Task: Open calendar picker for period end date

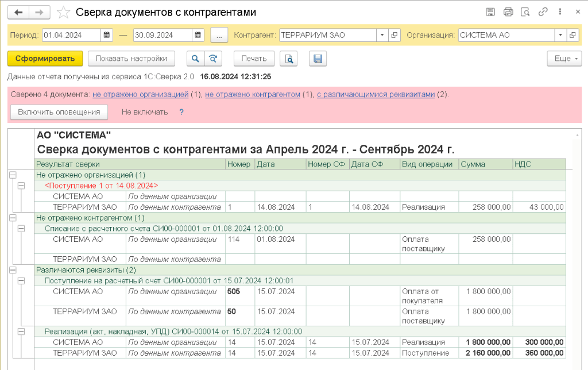Action: [198, 35]
